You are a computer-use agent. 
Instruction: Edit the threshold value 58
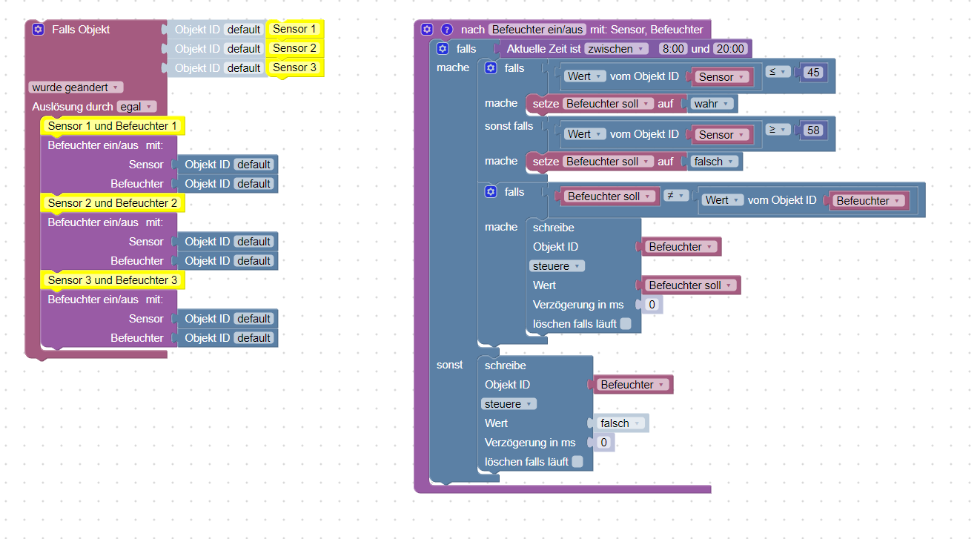(x=814, y=130)
